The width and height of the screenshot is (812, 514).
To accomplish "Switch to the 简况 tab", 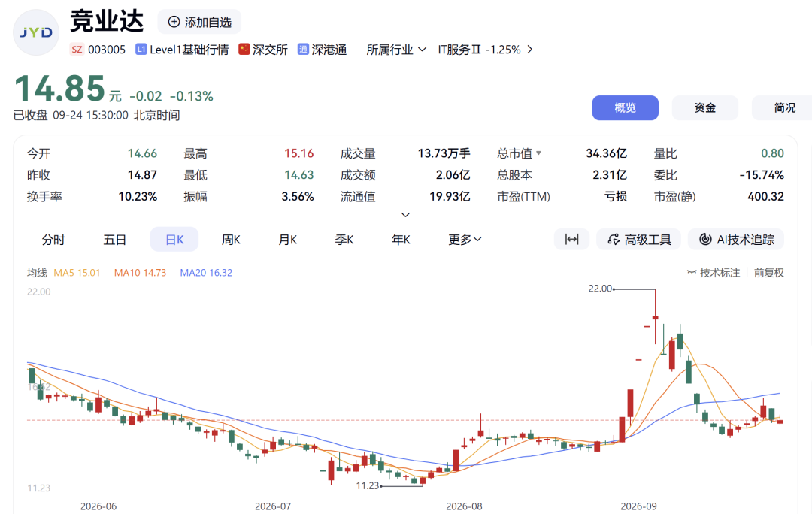I will pyautogui.click(x=783, y=107).
